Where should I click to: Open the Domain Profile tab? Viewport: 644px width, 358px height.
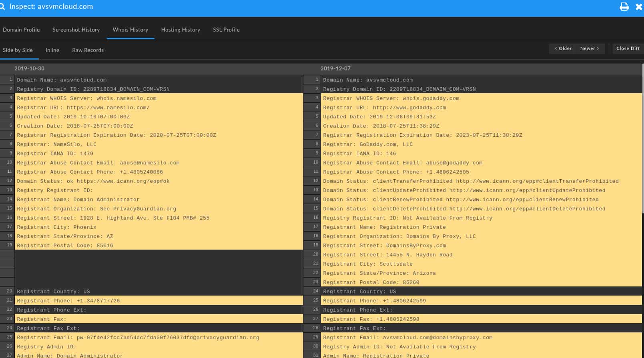pos(21,30)
